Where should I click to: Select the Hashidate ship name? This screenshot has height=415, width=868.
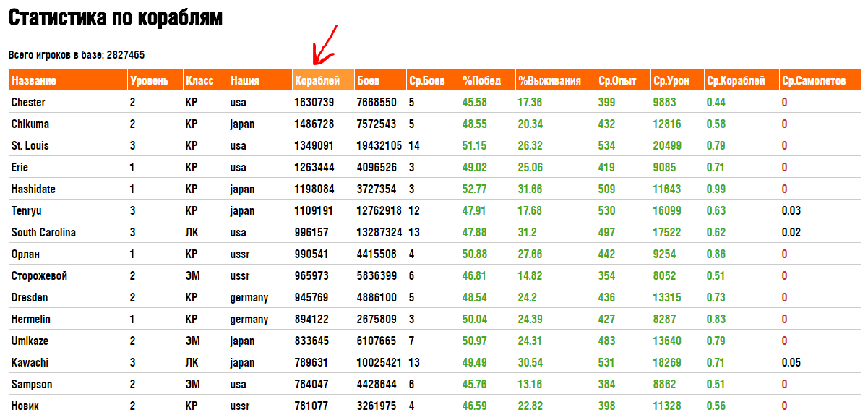tap(33, 189)
